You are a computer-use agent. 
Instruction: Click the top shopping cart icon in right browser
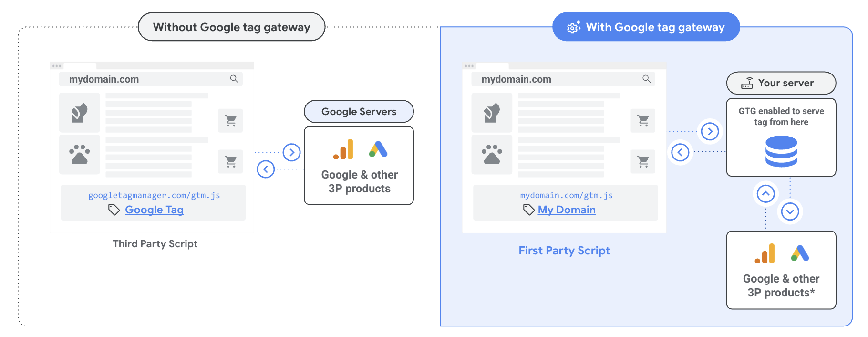coord(643,121)
